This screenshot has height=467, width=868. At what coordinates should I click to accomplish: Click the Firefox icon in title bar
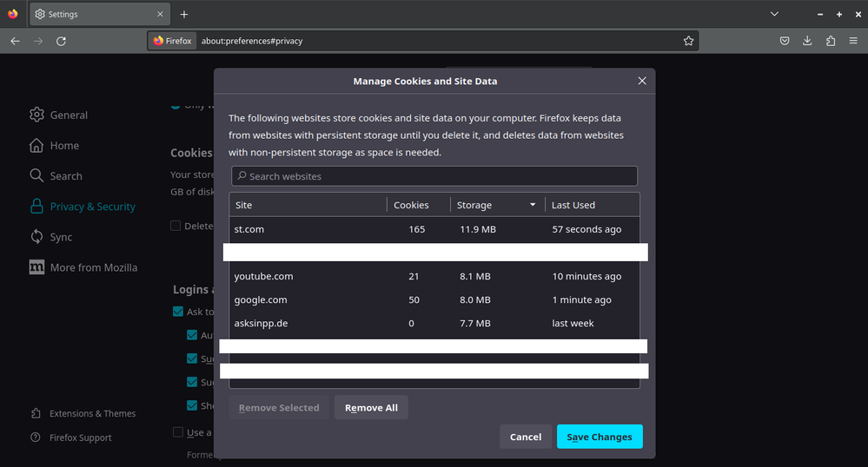coord(12,14)
